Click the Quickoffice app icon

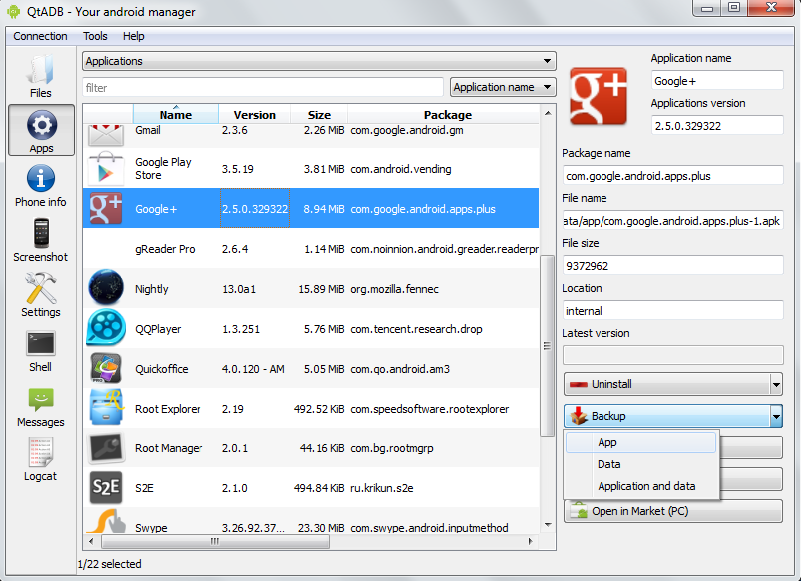pos(106,368)
